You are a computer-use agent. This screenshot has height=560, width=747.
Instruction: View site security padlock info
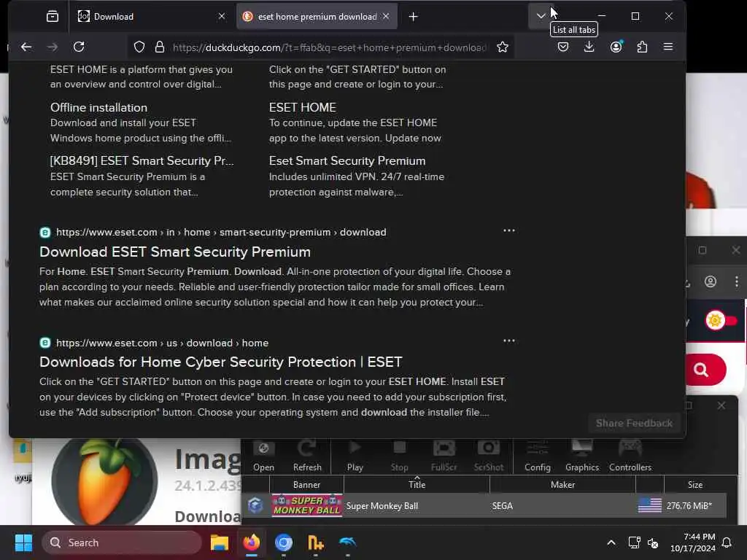point(160,47)
